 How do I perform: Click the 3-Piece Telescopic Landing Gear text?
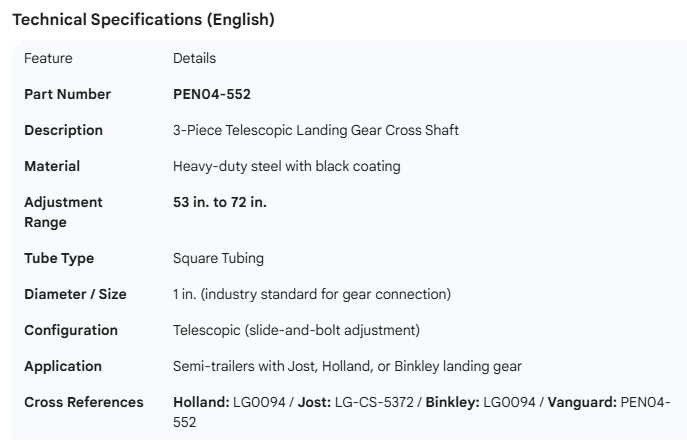[x=315, y=130]
